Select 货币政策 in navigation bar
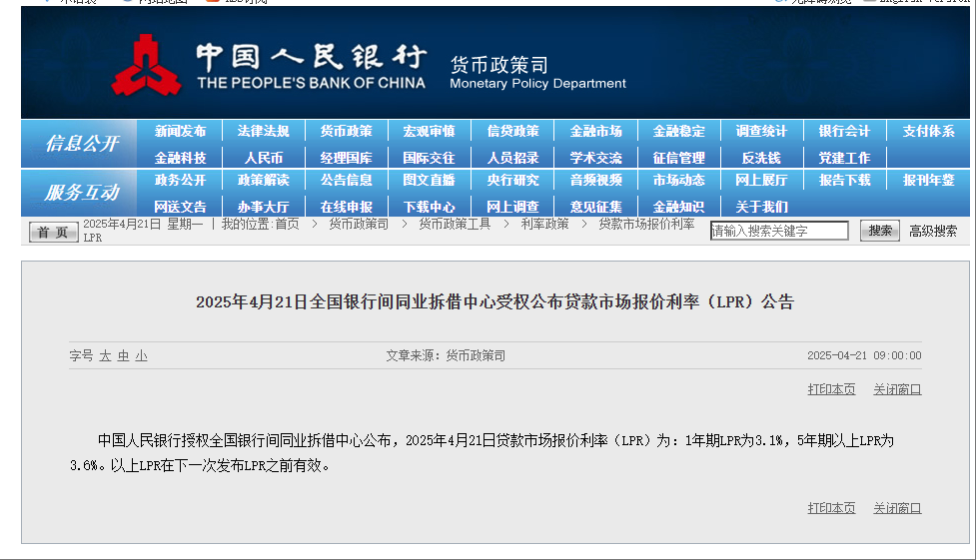This screenshot has height=560, width=976. click(346, 132)
